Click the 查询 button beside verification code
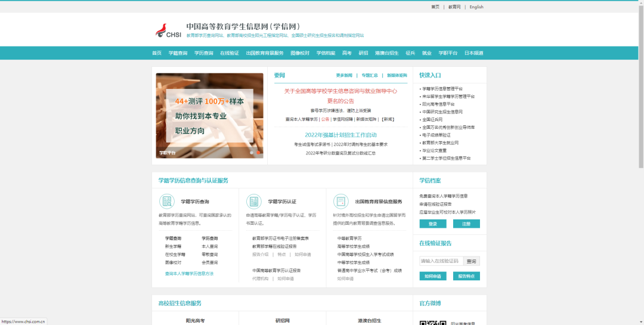 (x=472, y=261)
